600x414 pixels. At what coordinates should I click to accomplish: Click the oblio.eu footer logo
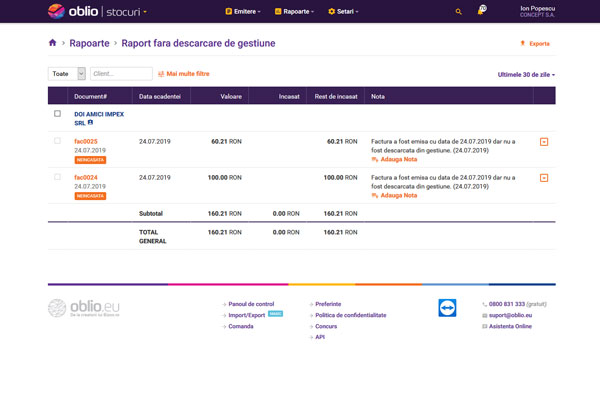[x=84, y=308]
